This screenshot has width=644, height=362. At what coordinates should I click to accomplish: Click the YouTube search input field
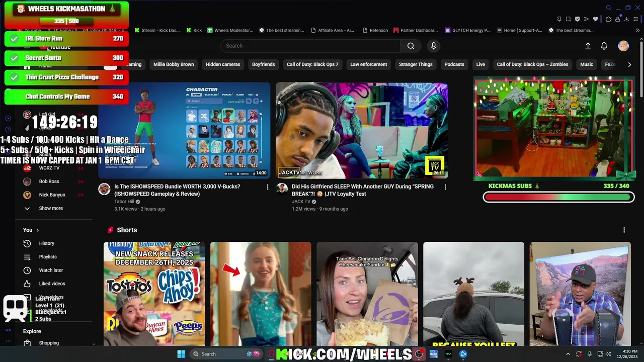click(310, 46)
